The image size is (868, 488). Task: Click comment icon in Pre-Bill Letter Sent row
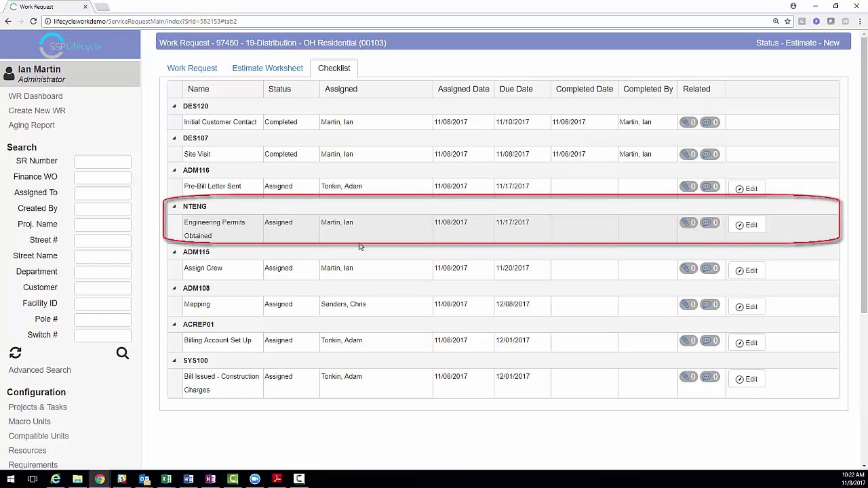point(710,186)
